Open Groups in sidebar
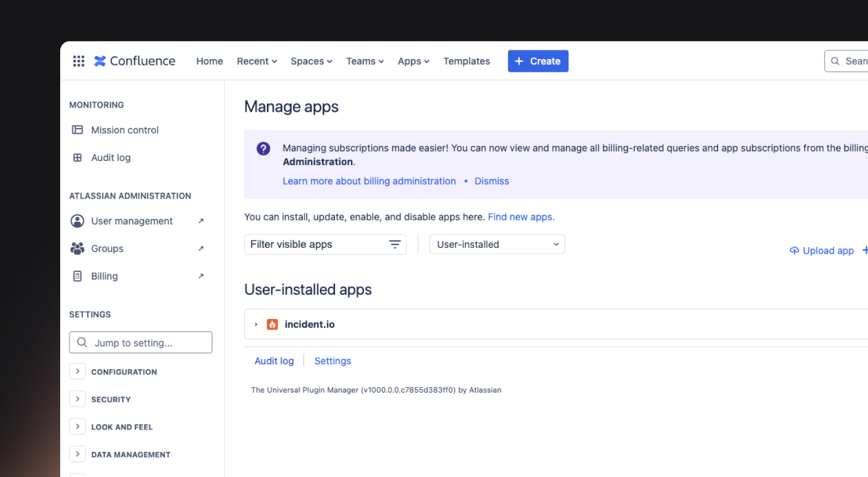Image resolution: width=868 pixels, height=477 pixels. [x=107, y=248]
